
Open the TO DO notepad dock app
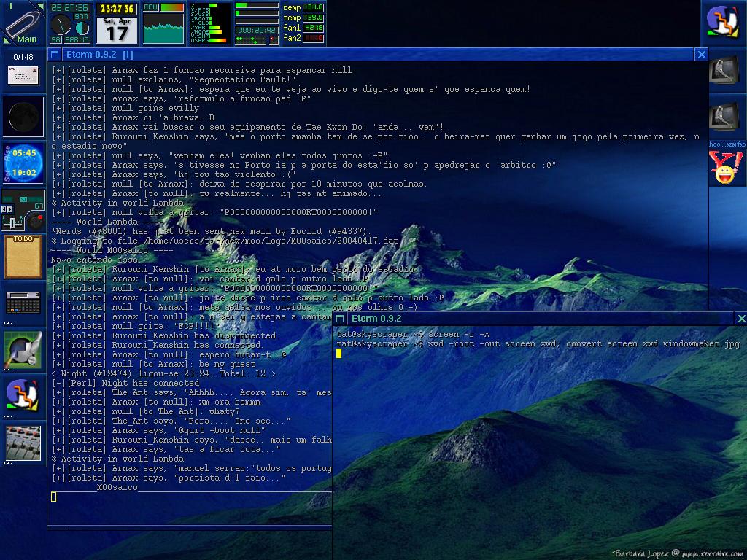pyautogui.click(x=23, y=257)
